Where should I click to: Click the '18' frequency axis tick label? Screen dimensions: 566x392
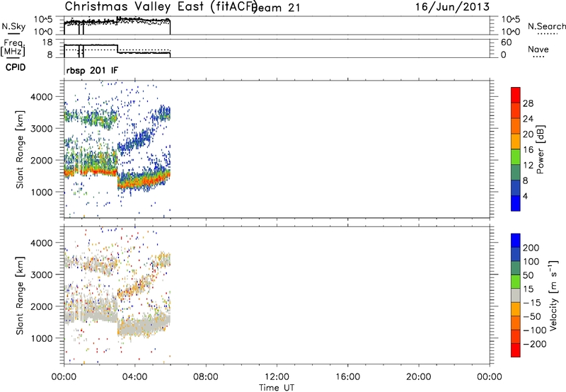coord(47,42)
